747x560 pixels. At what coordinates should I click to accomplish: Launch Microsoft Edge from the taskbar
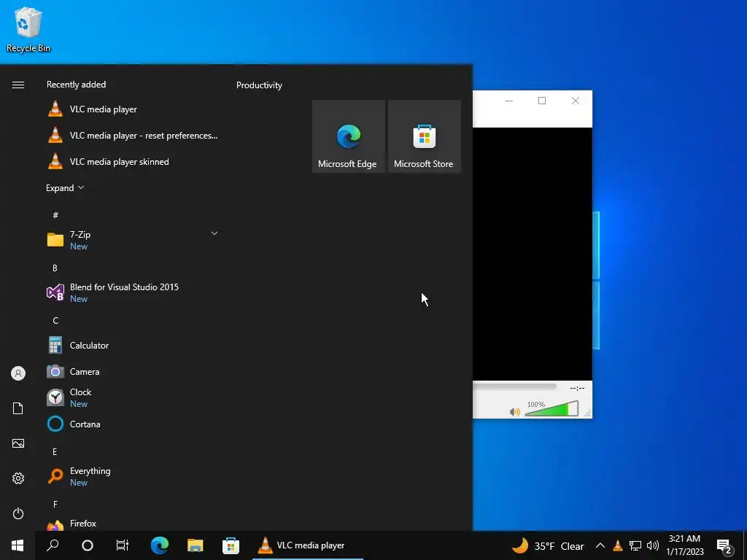[160, 545]
